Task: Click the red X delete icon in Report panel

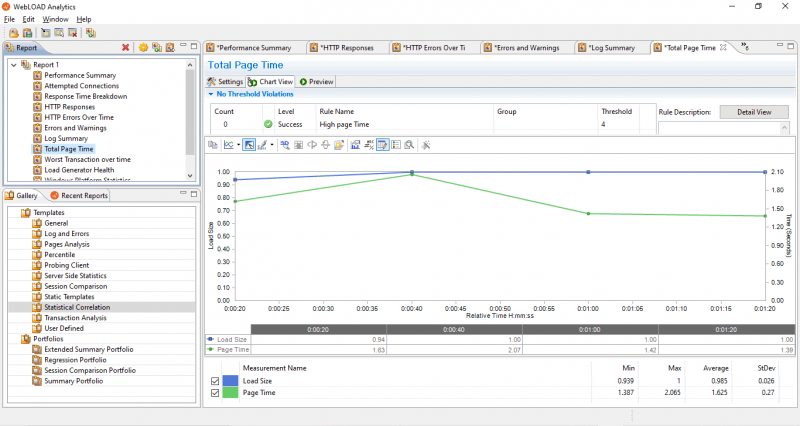Action: (125, 47)
